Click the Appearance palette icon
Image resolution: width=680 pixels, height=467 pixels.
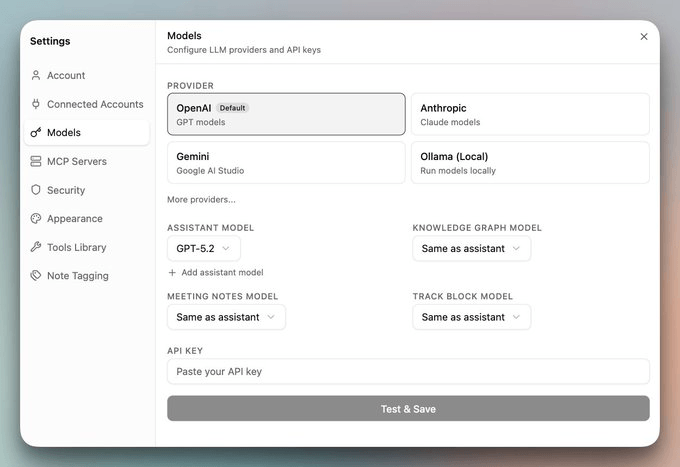point(36,219)
